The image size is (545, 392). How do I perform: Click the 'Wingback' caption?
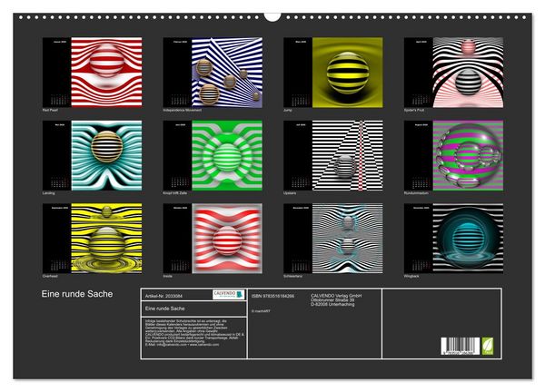pos(411,276)
